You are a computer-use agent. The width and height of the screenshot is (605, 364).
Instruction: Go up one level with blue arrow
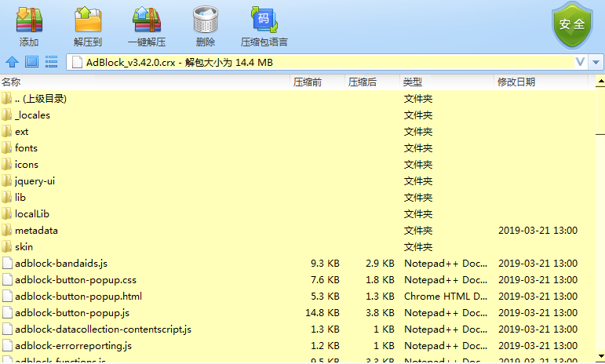(12, 62)
